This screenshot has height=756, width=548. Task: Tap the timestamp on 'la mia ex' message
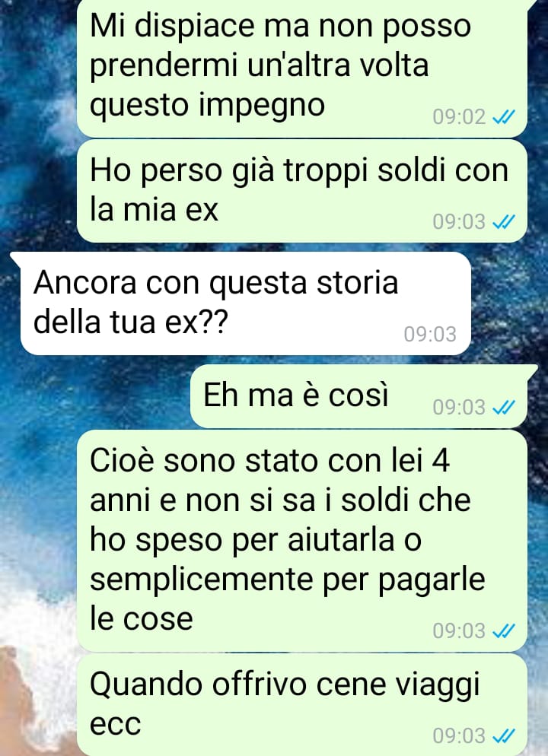pos(459,222)
